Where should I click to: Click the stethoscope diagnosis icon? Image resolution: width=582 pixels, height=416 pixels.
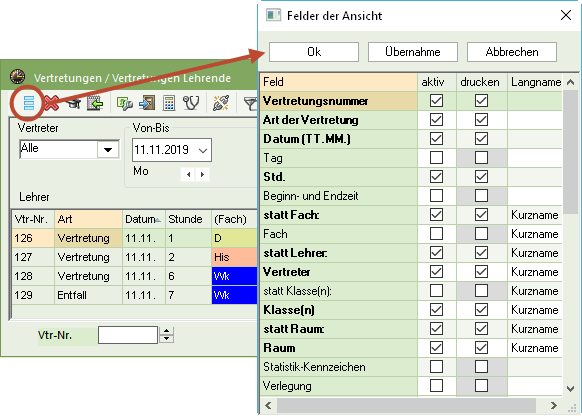tap(192, 103)
